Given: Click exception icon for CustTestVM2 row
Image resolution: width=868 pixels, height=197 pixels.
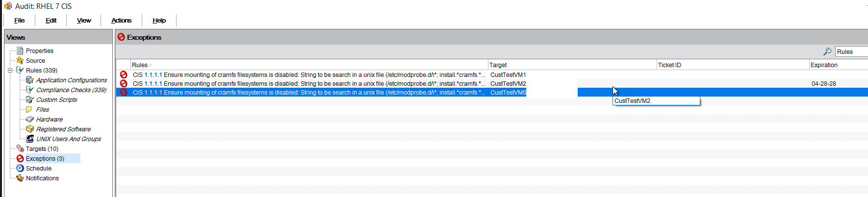Looking at the screenshot, I should pos(124,83).
